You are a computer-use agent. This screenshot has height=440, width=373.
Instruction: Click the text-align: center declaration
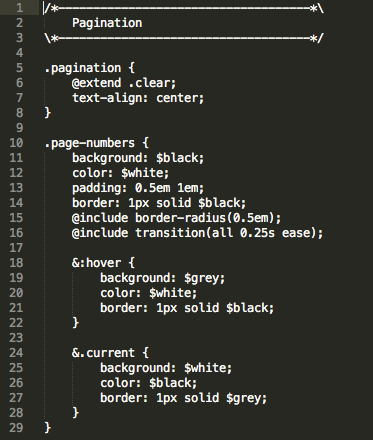(138, 98)
